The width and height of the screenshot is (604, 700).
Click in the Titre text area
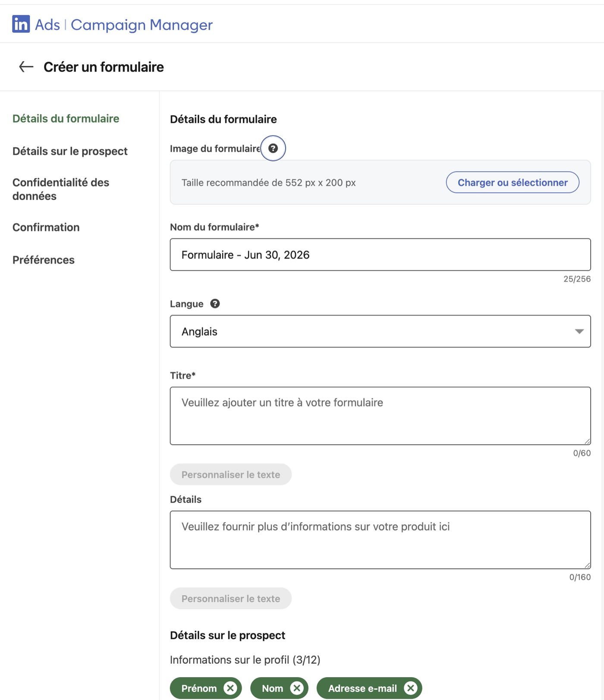coord(380,416)
